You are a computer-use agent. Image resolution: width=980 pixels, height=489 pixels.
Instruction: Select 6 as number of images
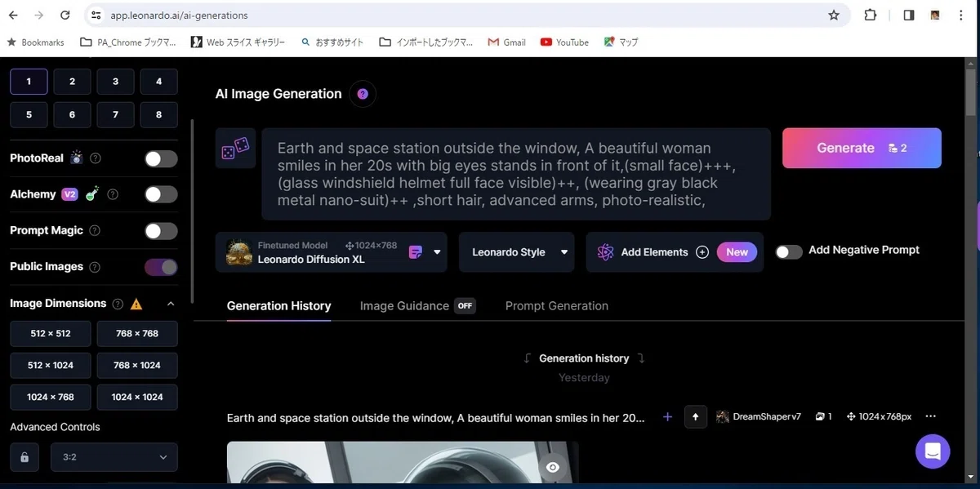coord(72,114)
